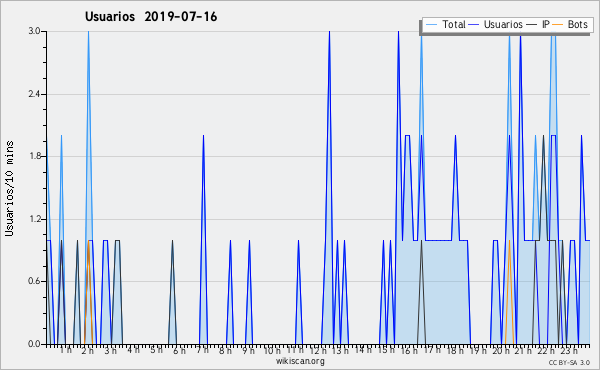
Task: Click the '17 h' x-axis label
Action: coord(432,350)
